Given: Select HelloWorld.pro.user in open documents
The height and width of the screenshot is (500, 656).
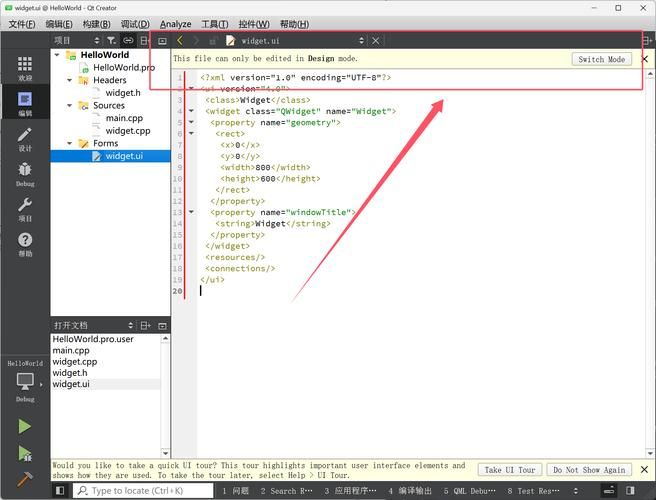Looking at the screenshot, I should click(x=93, y=339).
